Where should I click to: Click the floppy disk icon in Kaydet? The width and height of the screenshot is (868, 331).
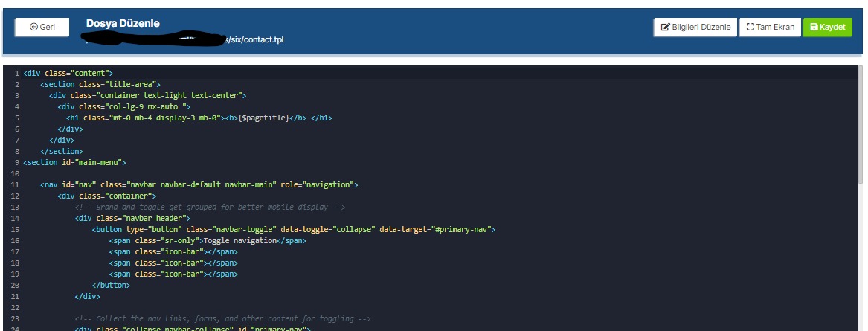pos(814,28)
